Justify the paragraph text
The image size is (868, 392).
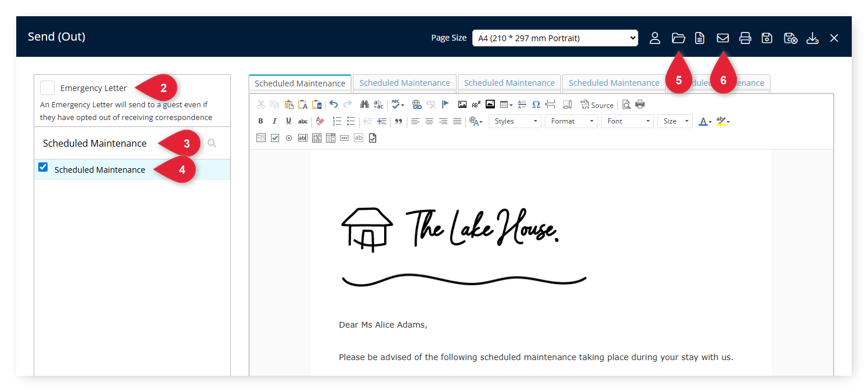click(457, 121)
